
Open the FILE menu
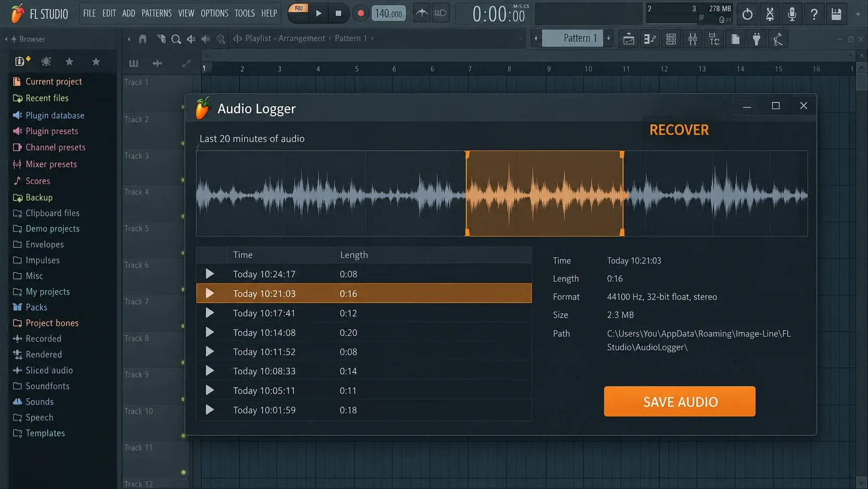(89, 14)
